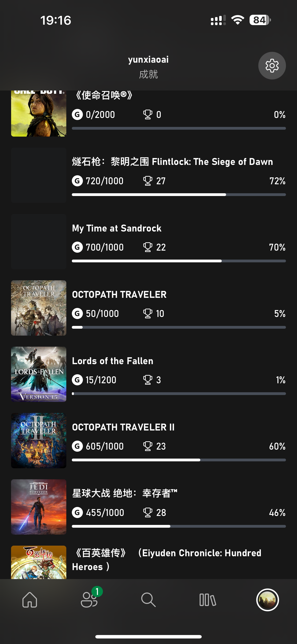Go to the Home tab

30,600
